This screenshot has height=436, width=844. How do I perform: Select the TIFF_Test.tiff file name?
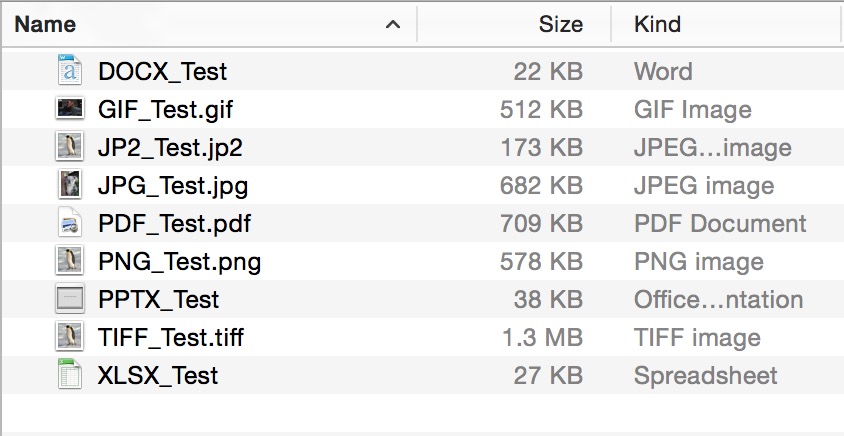coord(171,337)
